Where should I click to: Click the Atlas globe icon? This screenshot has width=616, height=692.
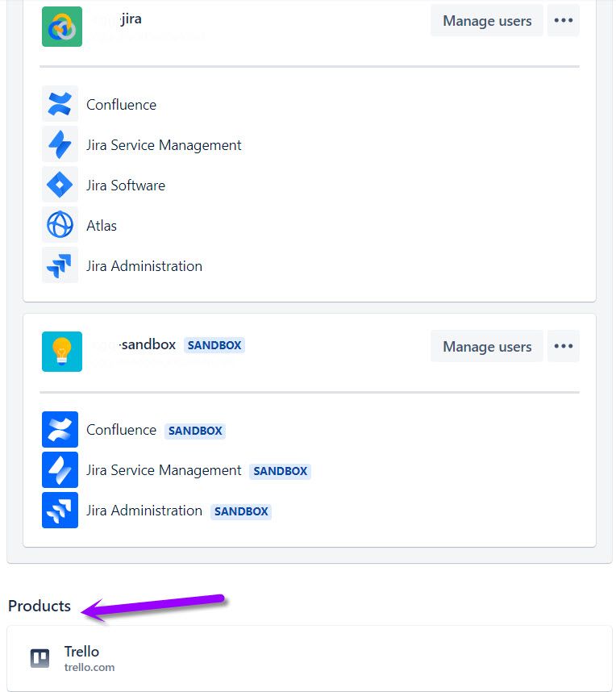pos(60,225)
